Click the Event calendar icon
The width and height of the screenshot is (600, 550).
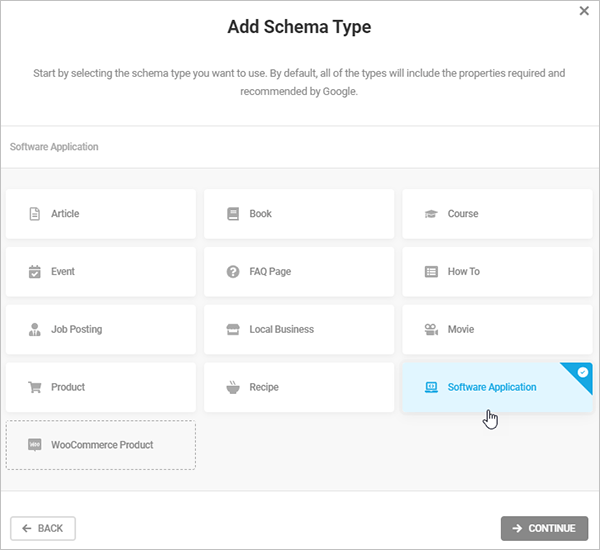click(x=34, y=272)
